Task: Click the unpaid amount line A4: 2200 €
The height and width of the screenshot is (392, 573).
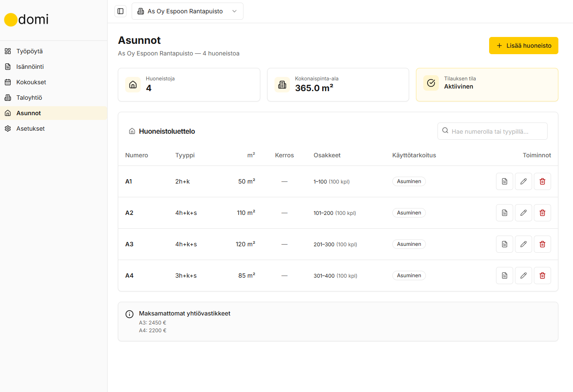Action: coord(152,331)
